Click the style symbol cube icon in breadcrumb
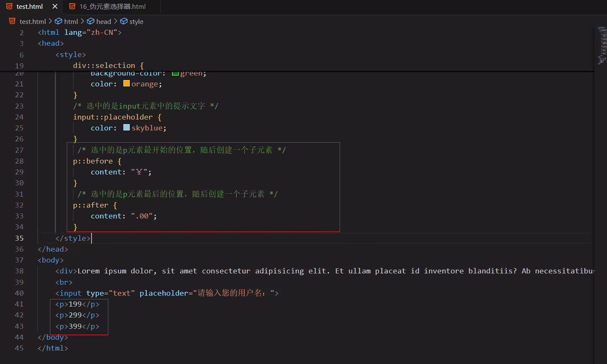Screen dimensions: 607x364 pyautogui.click(x=124, y=21)
